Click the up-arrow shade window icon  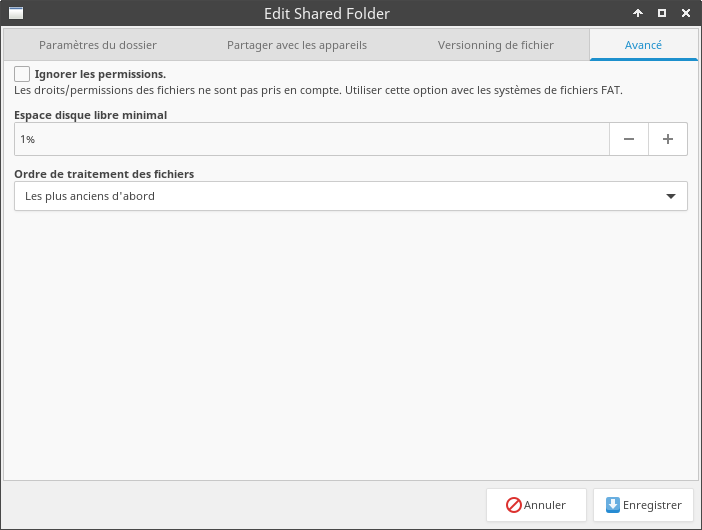point(638,13)
